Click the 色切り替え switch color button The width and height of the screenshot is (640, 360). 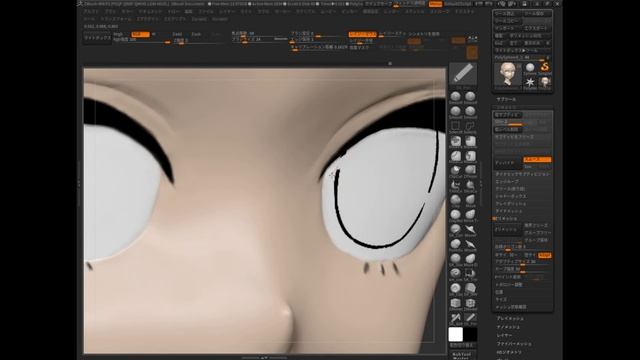pyautogui.click(x=462, y=345)
